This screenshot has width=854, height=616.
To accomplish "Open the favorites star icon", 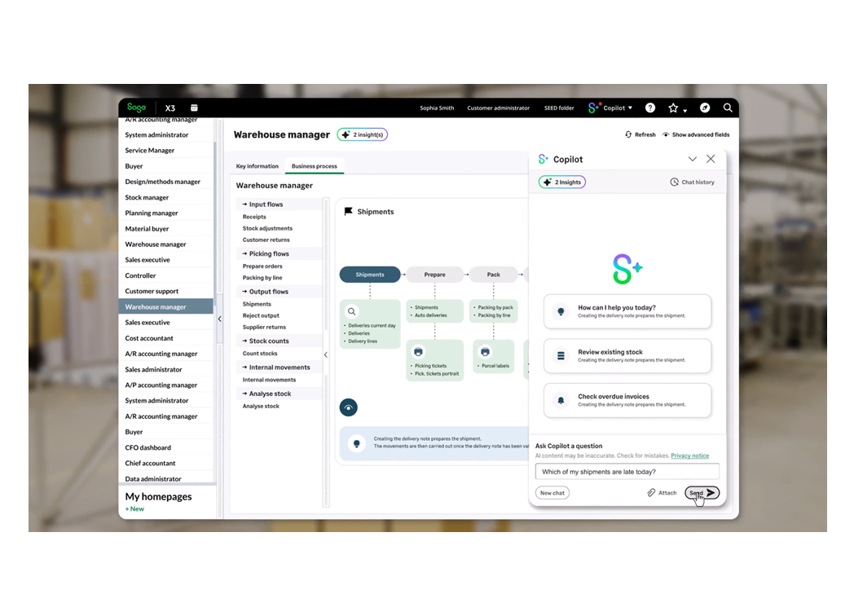I will (x=673, y=107).
